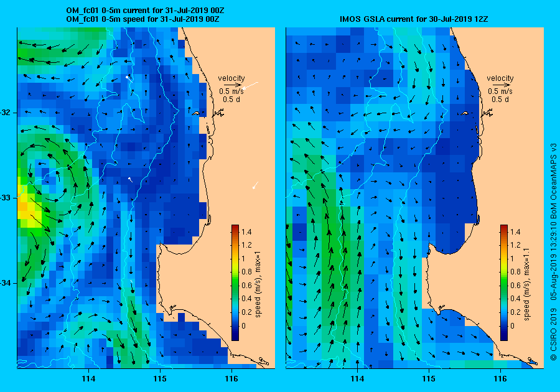Viewport: 560px width, 392px height.
Task: Click the left map velocity scale arrow
Action: 231,85
